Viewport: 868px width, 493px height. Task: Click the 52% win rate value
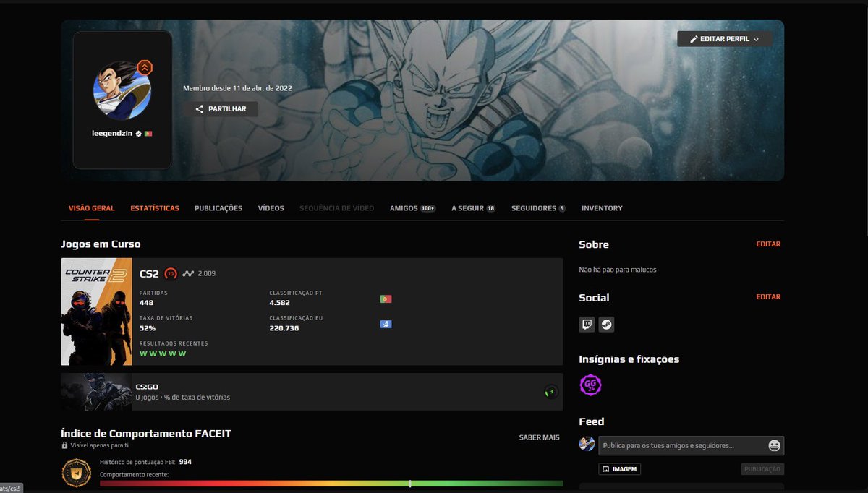[148, 328]
